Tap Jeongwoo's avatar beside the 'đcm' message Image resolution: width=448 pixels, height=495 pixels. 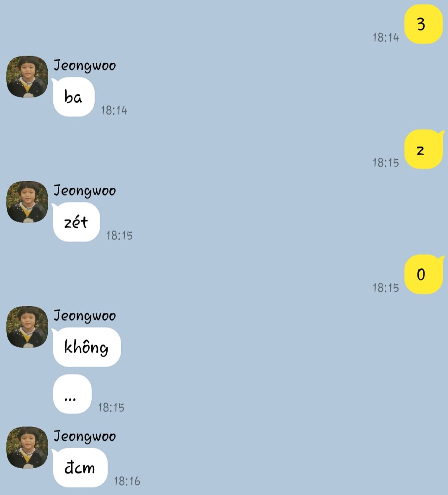coord(27,447)
